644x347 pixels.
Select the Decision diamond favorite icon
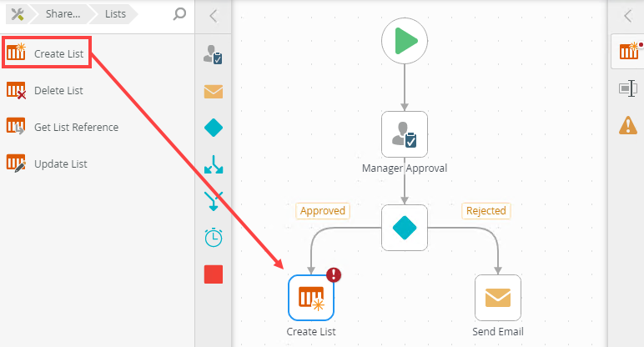214,128
